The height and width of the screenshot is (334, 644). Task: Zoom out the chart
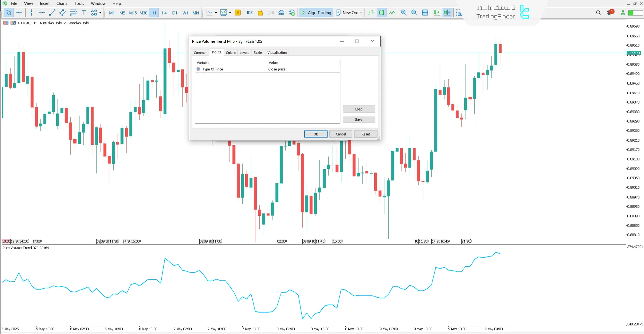tap(414, 13)
